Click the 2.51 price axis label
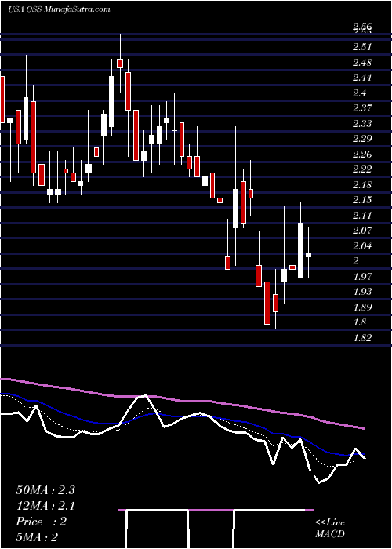 click(x=362, y=46)
